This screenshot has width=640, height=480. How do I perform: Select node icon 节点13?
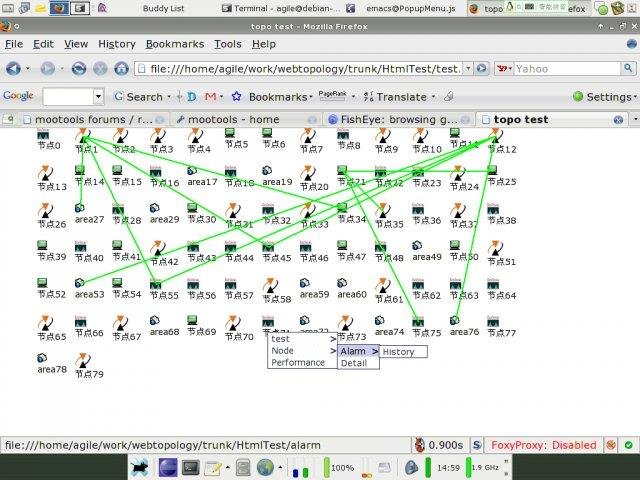pyautogui.click(x=45, y=173)
